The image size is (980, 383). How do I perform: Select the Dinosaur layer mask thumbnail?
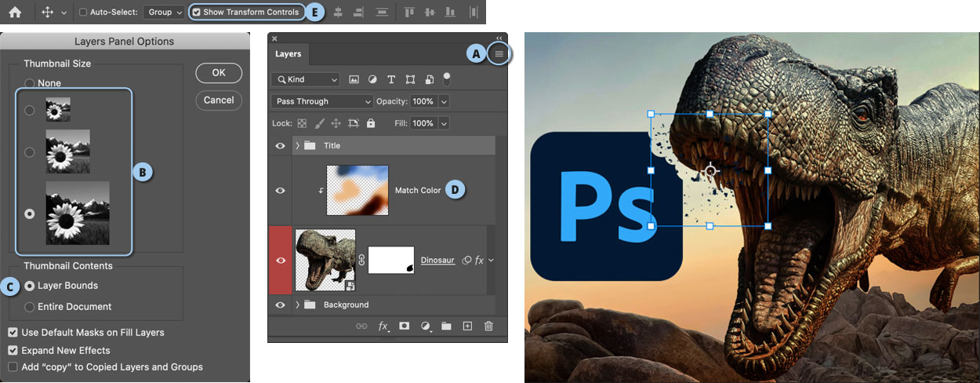391,260
